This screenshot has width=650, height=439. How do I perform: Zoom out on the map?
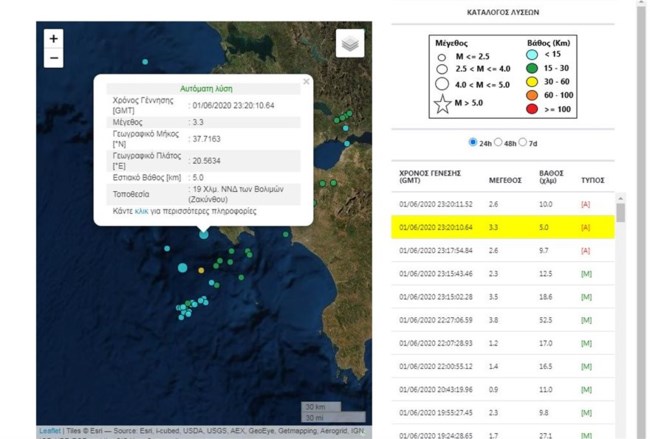[53, 58]
